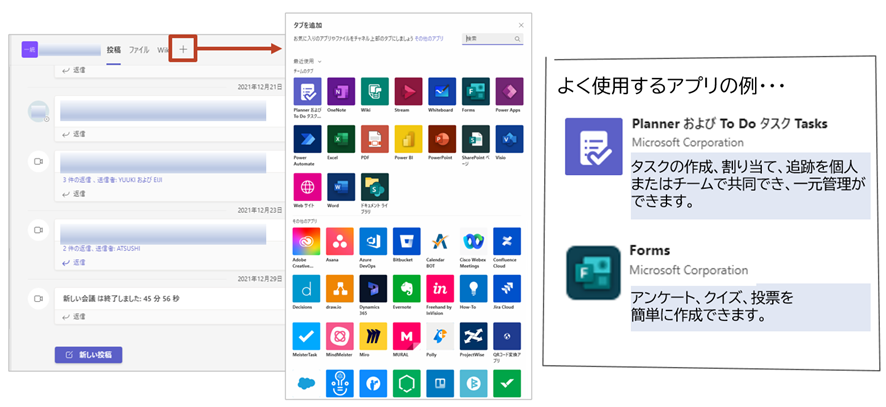
Task: Select the Jira Cloud app
Action: pos(507,289)
